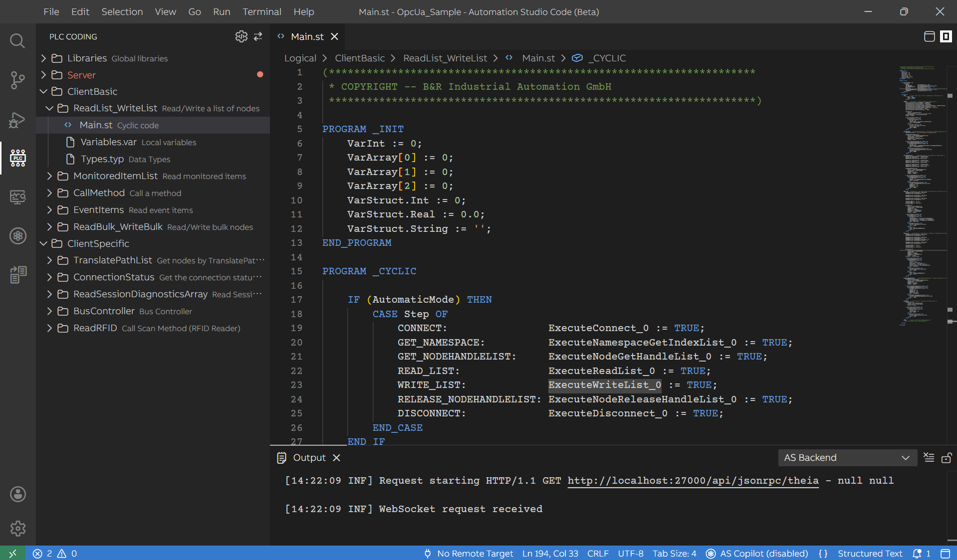Expand the Server folder

(43, 75)
